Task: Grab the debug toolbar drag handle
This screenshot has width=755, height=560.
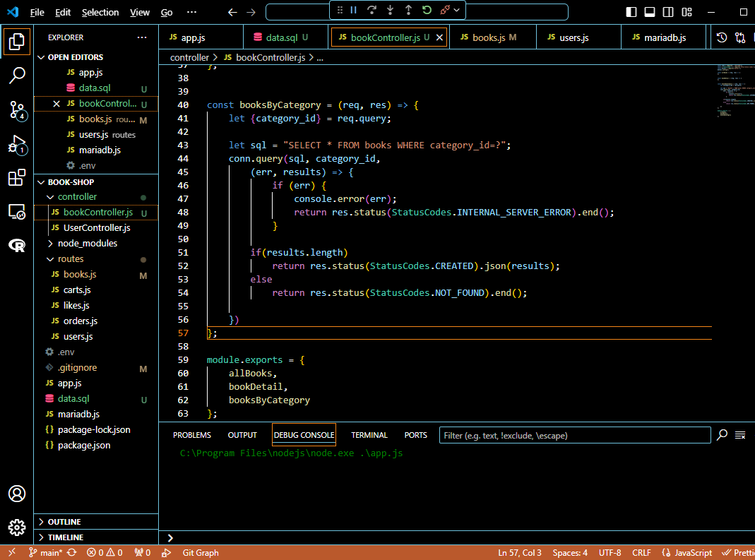Action: [340, 10]
